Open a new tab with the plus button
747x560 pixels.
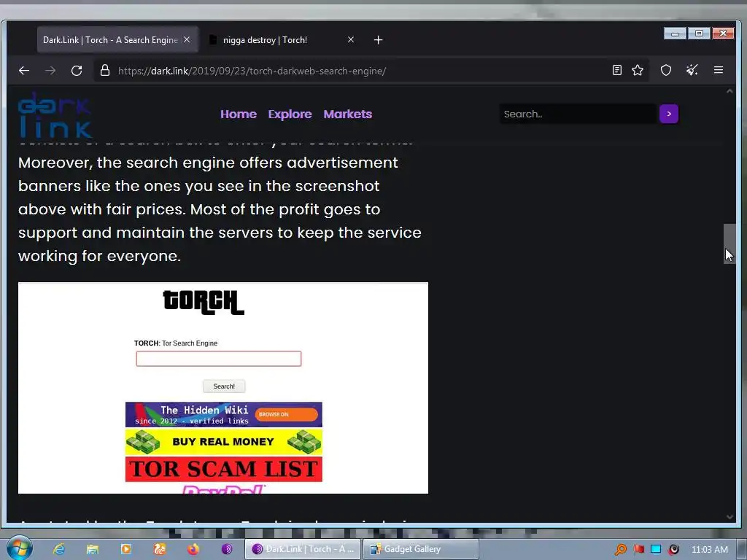click(x=379, y=40)
